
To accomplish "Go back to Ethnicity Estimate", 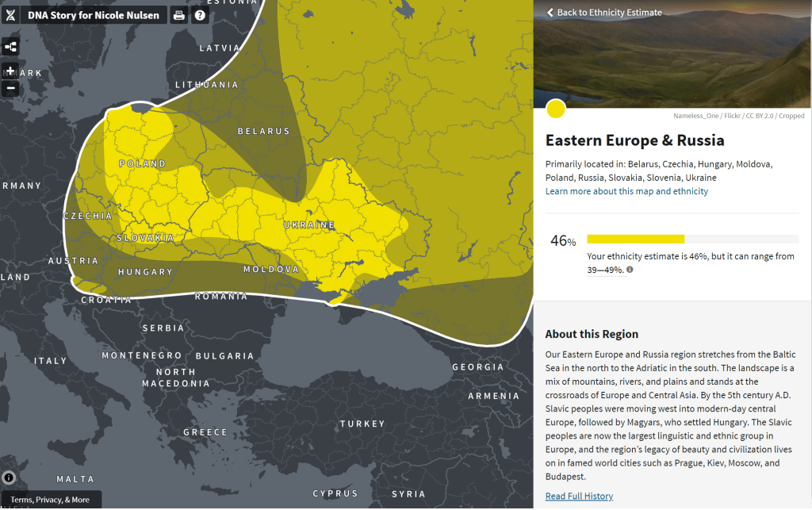I will pyautogui.click(x=604, y=12).
